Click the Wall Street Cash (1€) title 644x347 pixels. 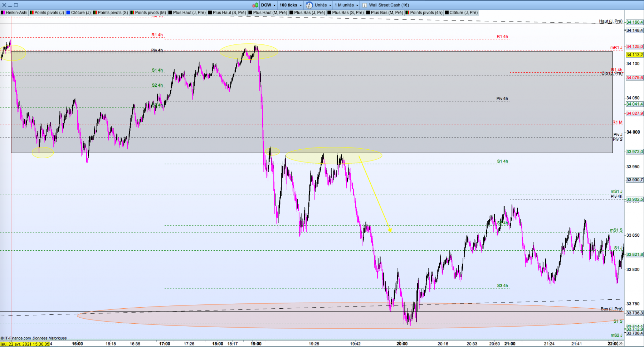[x=389, y=5]
